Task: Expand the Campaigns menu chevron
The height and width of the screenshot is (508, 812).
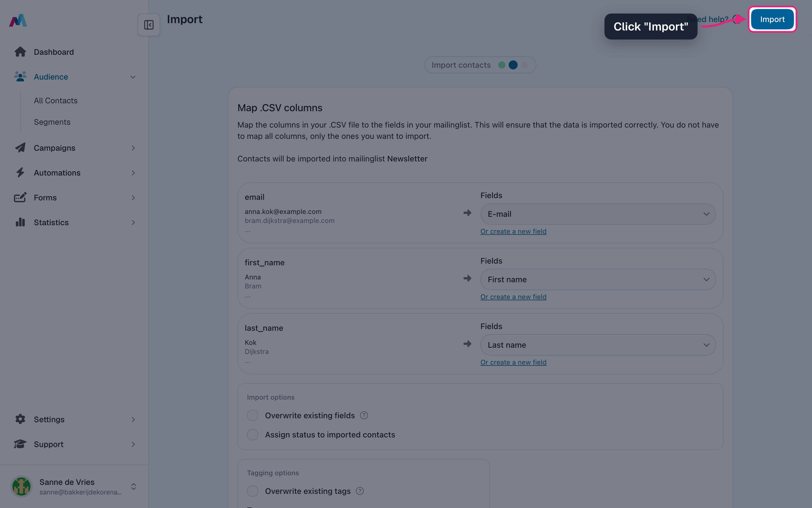Action: point(133,148)
